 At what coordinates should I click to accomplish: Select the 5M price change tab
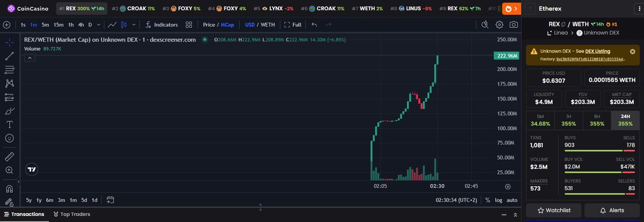click(x=540, y=120)
